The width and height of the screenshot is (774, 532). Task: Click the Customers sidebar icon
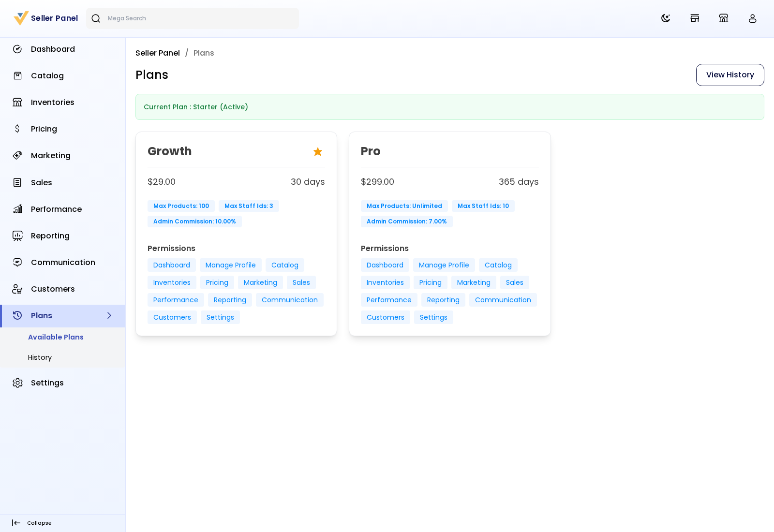[x=17, y=289]
